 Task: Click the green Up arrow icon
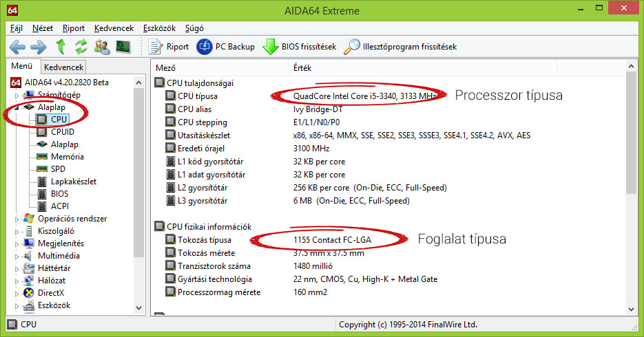click(x=61, y=47)
